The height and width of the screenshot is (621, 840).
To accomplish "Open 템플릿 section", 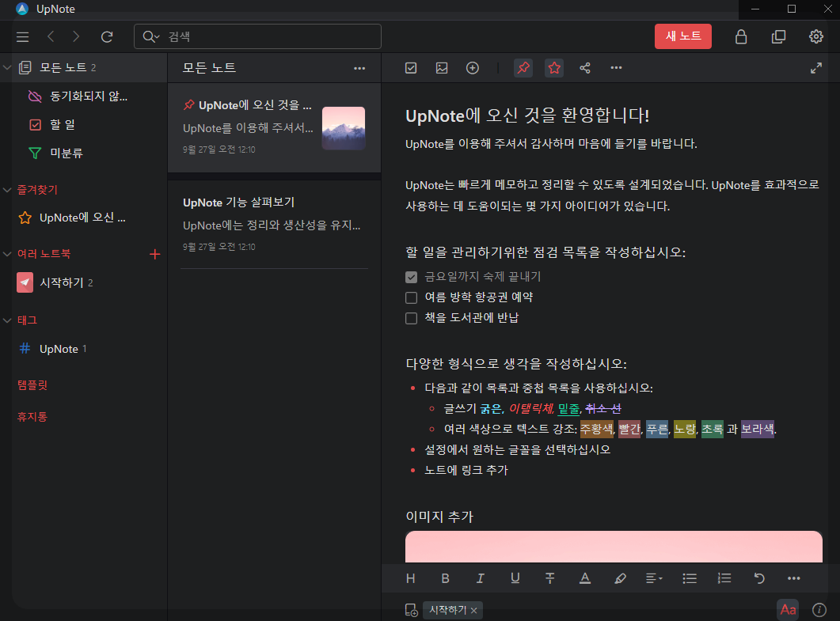I will click(x=32, y=385).
